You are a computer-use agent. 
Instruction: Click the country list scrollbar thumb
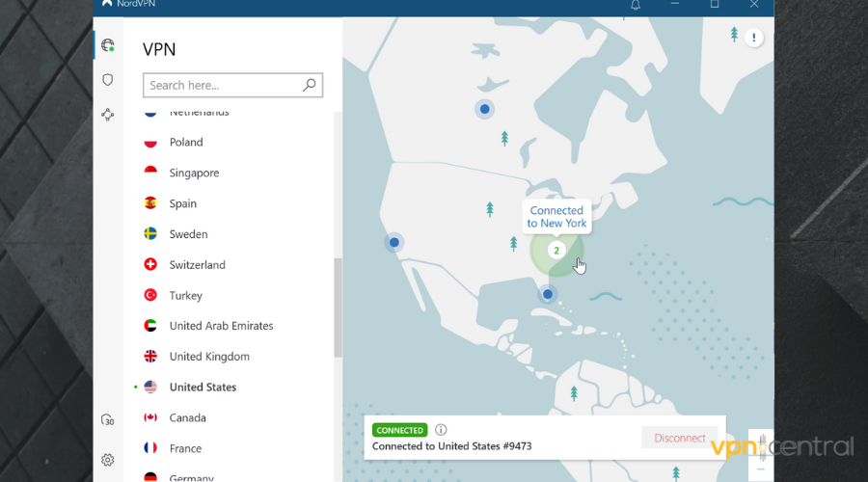click(338, 307)
